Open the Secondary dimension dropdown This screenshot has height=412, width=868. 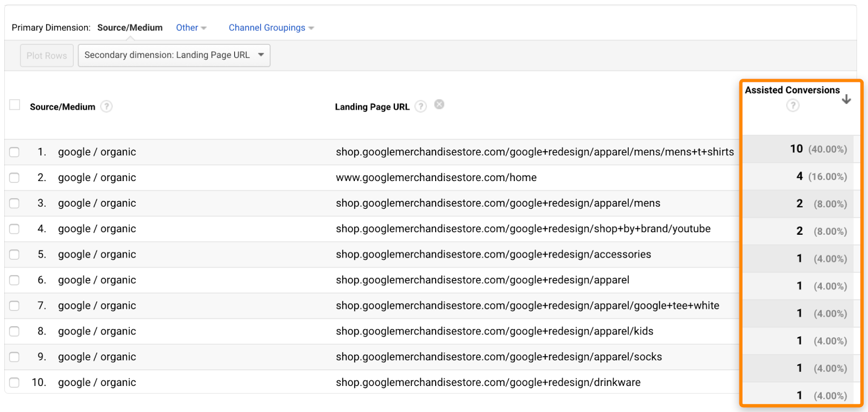tap(174, 55)
